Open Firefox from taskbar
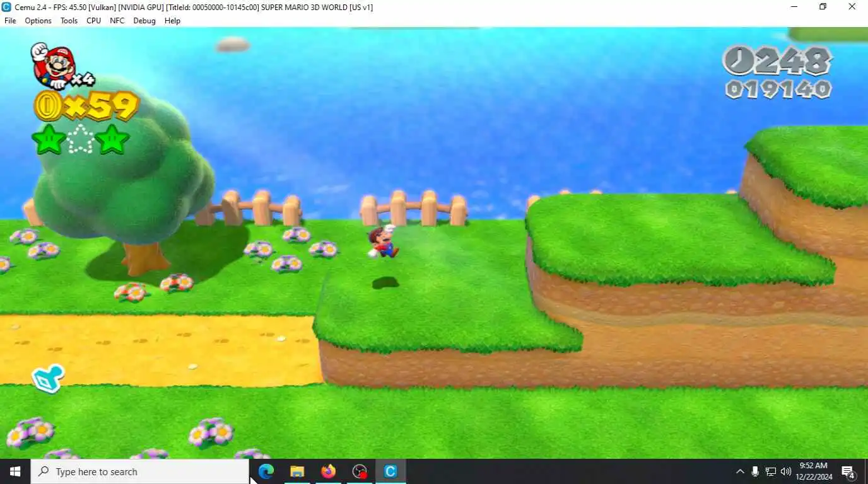 click(328, 471)
